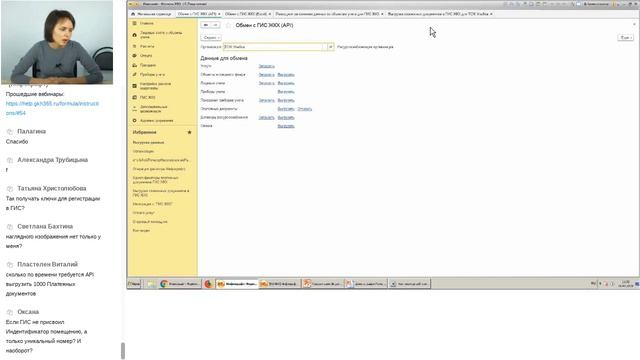Click the presenter video thumbnail
This screenshot has height=360, width=640.
[x=57, y=42]
